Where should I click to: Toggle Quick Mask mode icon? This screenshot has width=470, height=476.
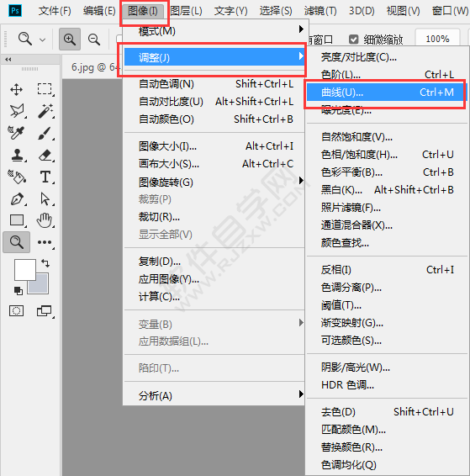(16, 311)
